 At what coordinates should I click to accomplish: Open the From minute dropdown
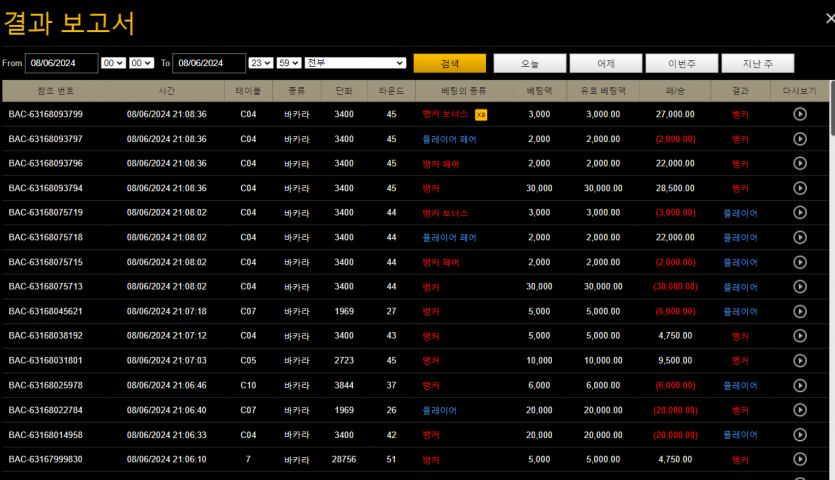click(x=141, y=63)
